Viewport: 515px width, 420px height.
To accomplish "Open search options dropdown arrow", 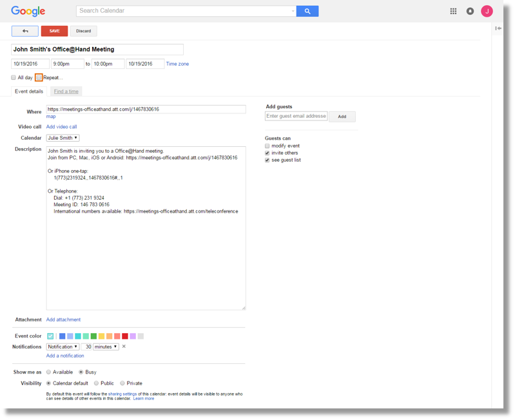I will click(293, 11).
